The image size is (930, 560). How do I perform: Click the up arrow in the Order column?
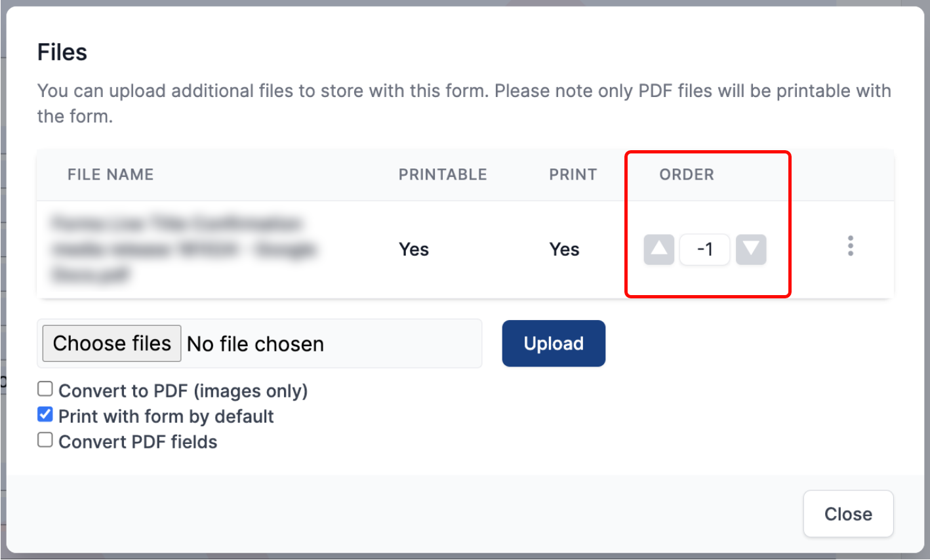[x=658, y=249]
